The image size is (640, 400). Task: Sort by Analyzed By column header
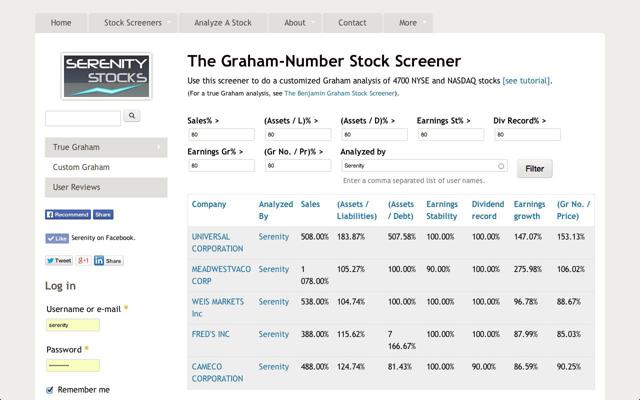tap(276, 210)
